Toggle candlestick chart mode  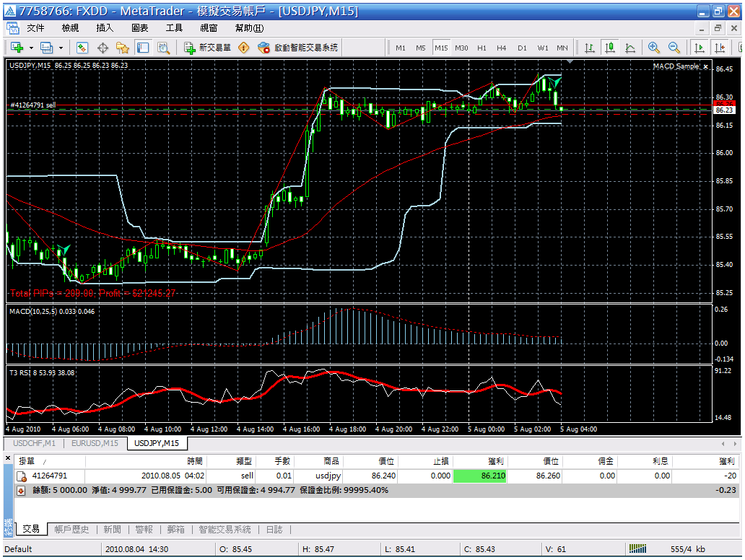[610, 48]
